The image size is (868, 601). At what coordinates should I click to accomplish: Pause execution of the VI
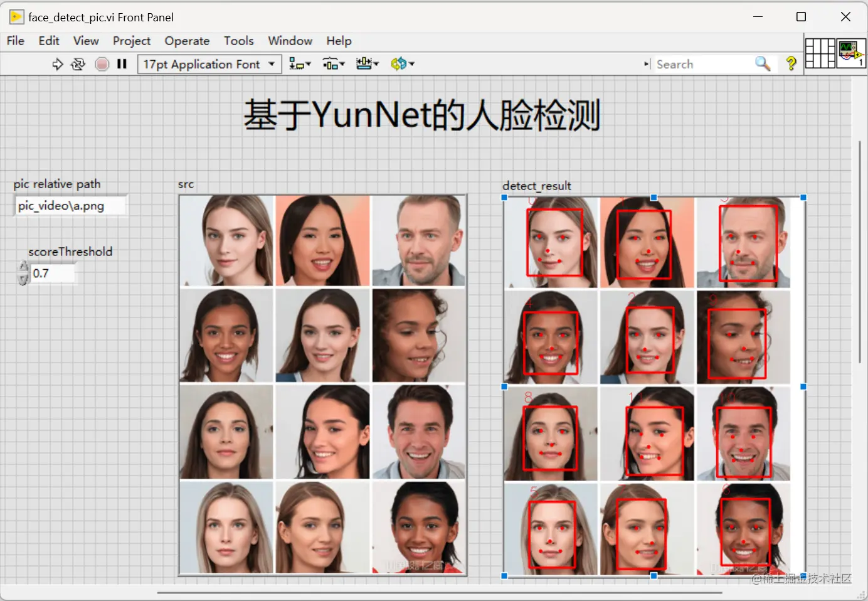pos(122,63)
